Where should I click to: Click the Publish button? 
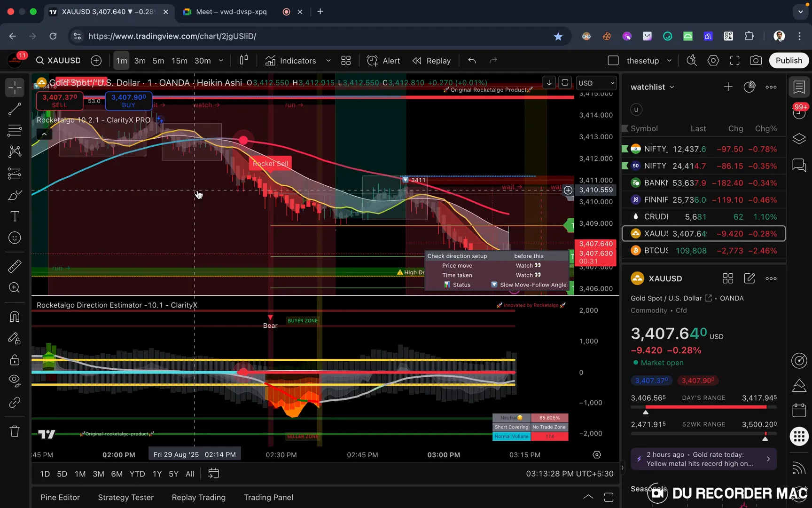789,61
